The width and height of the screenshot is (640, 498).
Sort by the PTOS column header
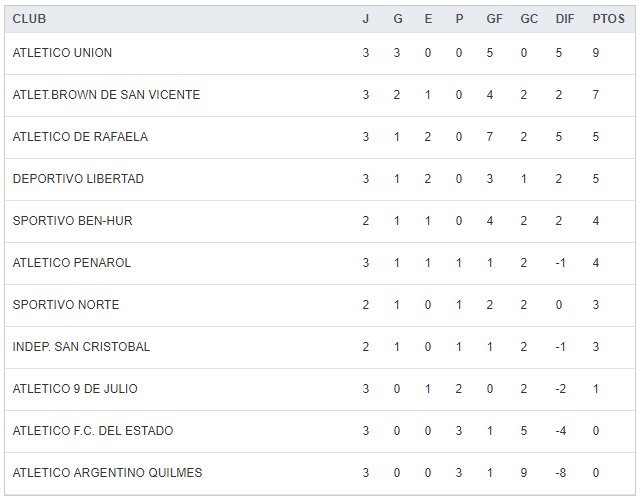point(602,19)
